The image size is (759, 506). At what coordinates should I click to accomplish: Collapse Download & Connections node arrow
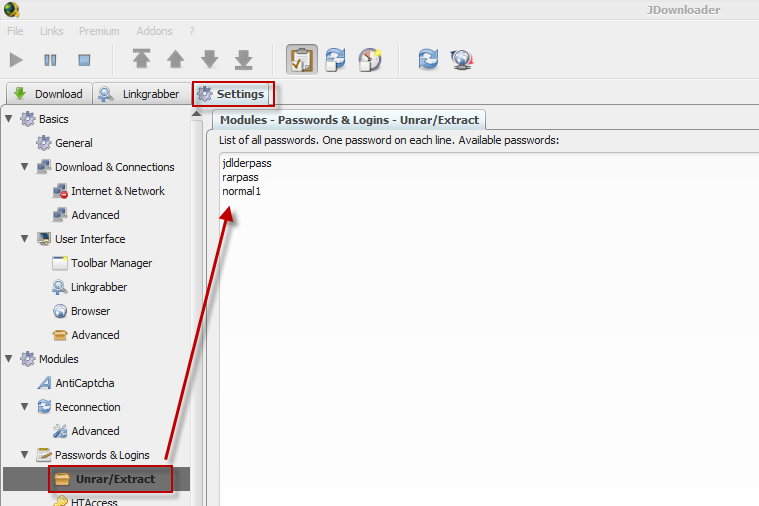[x=25, y=167]
